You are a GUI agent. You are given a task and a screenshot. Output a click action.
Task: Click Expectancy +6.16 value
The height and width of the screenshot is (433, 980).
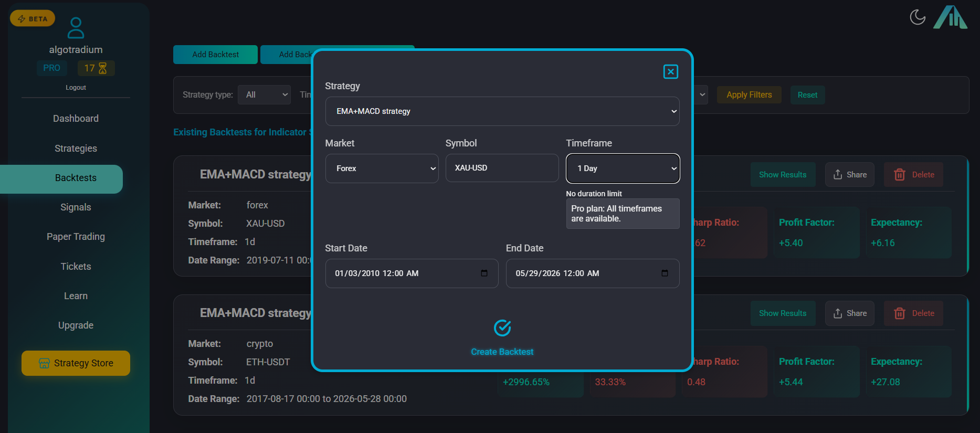click(882, 243)
